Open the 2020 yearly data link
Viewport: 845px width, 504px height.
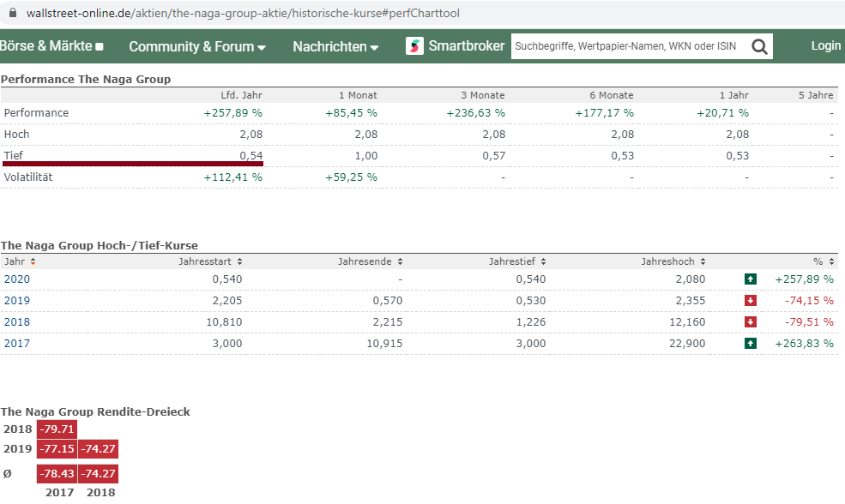point(16,279)
